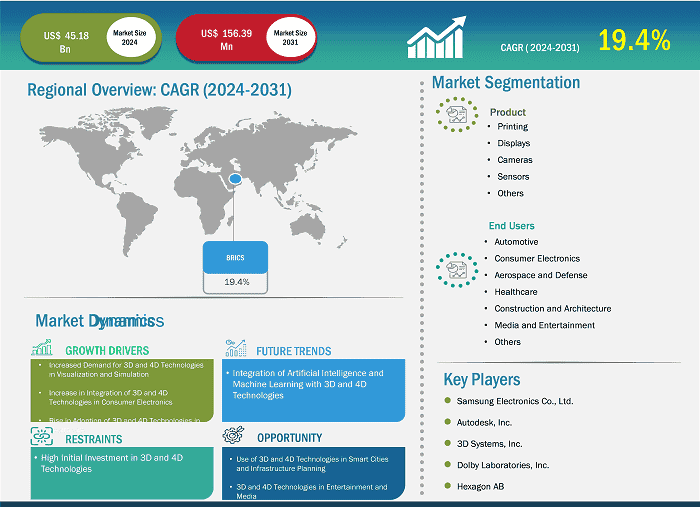The image size is (700, 507).
Task: Click the Market Segmentation heading
Action: [x=506, y=83]
